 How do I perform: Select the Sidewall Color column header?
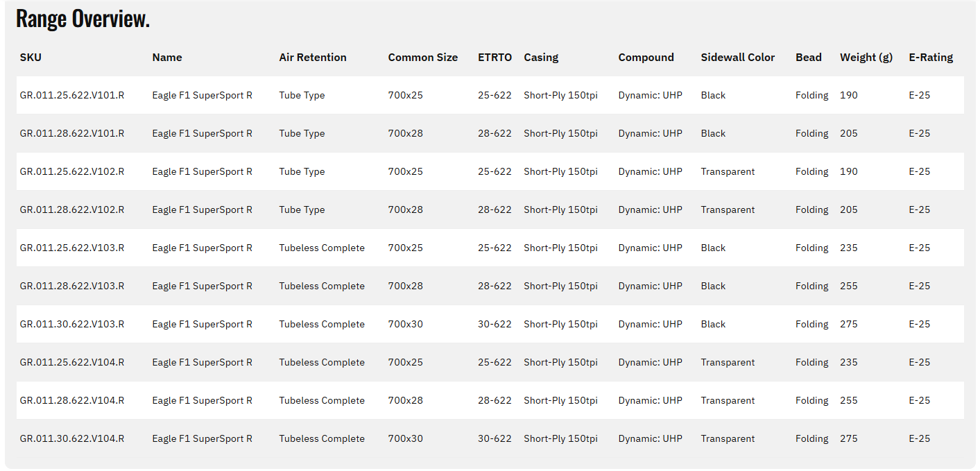(737, 58)
